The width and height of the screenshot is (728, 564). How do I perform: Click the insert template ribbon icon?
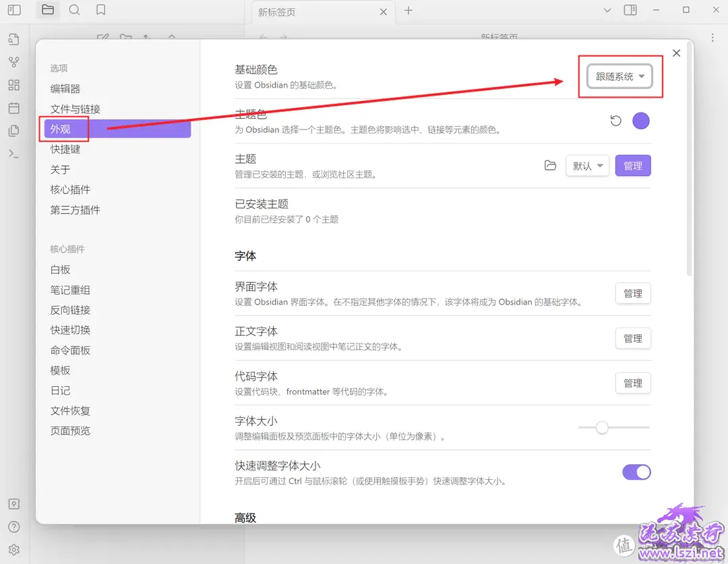click(x=14, y=131)
